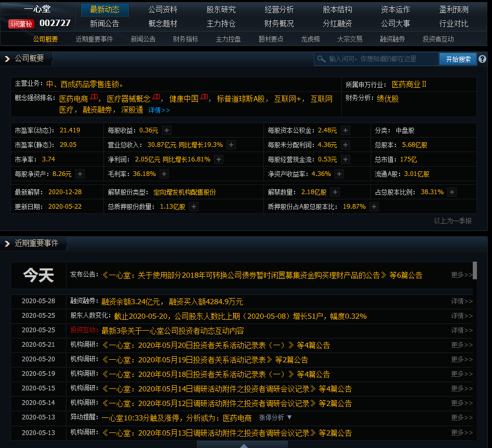
Task: Open the 详情>> concept ranking link
Action: click(159, 110)
